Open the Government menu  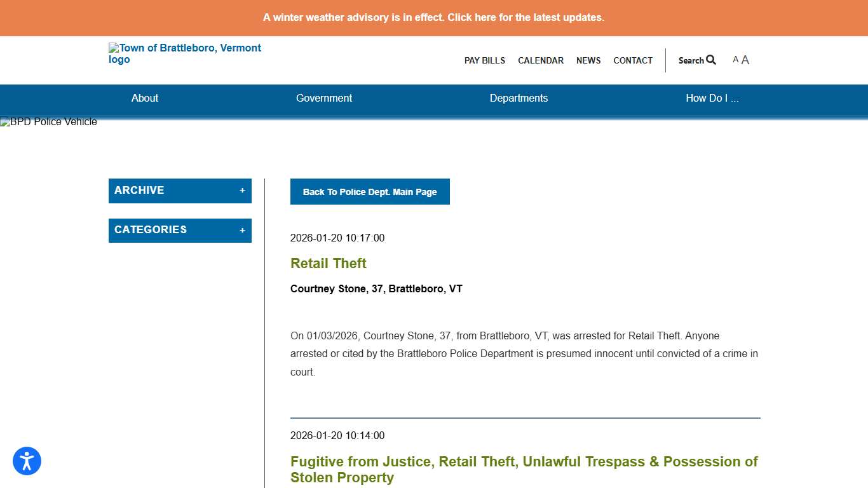[x=324, y=98]
